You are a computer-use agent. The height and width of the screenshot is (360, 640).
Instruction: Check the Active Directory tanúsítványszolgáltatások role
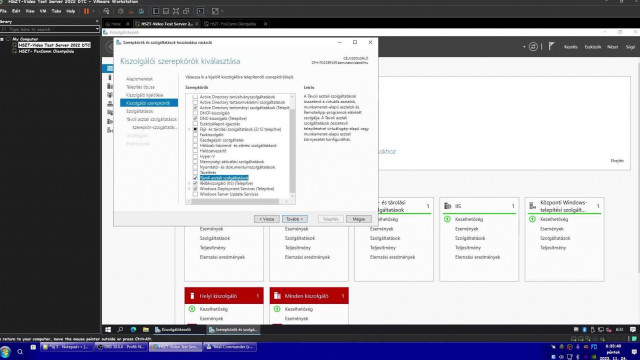[x=195, y=97]
